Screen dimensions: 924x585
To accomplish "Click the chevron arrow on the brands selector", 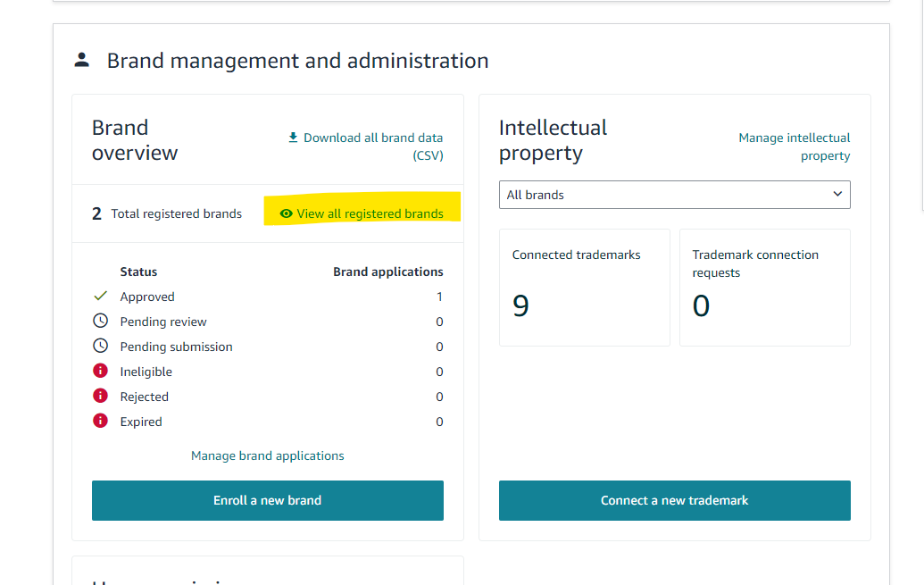I will (x=837, y=194).
